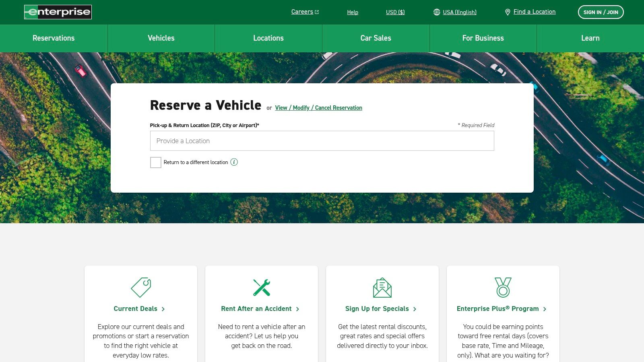Open View / Modify / Cancel Reservation link

[x=318, y=108]
